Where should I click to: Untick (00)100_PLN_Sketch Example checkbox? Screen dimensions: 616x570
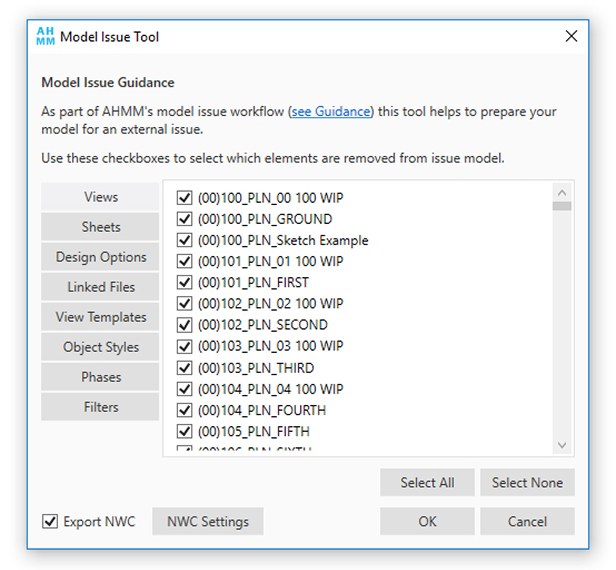184,240
